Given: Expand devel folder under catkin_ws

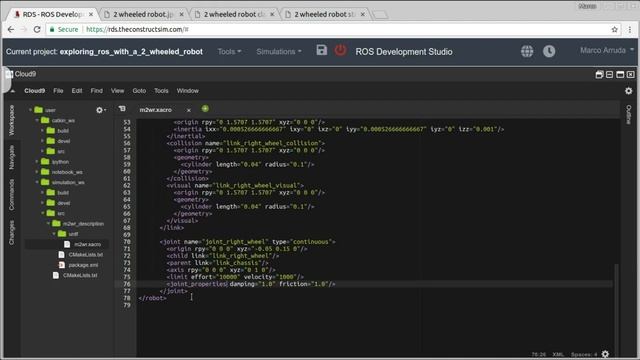Looking at the screenshot, I should 42,141.
